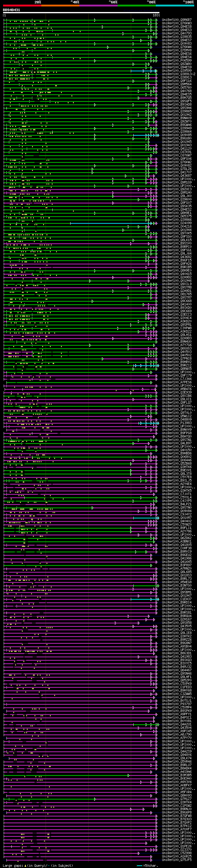Select hit UniRef100_B9GWA6
This screenshot has width=197, height=868.
(x=177, y=125)
